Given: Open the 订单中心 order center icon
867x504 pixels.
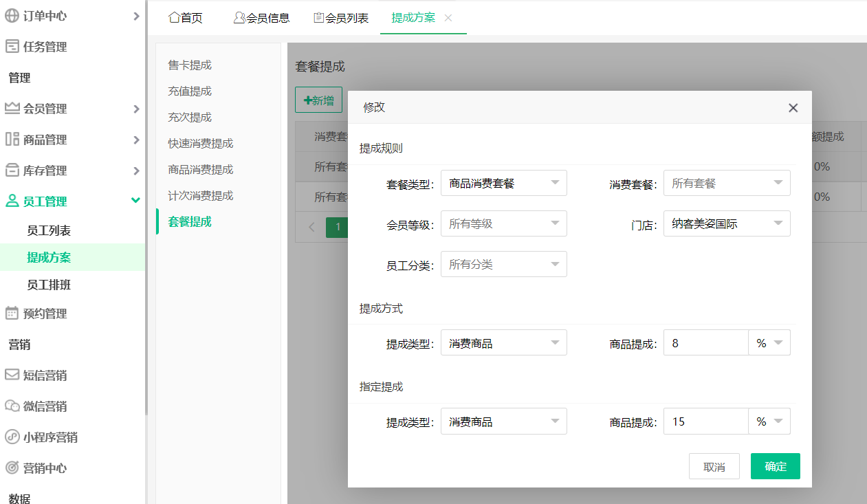Looking at the screenshot, I should (12, 15).
